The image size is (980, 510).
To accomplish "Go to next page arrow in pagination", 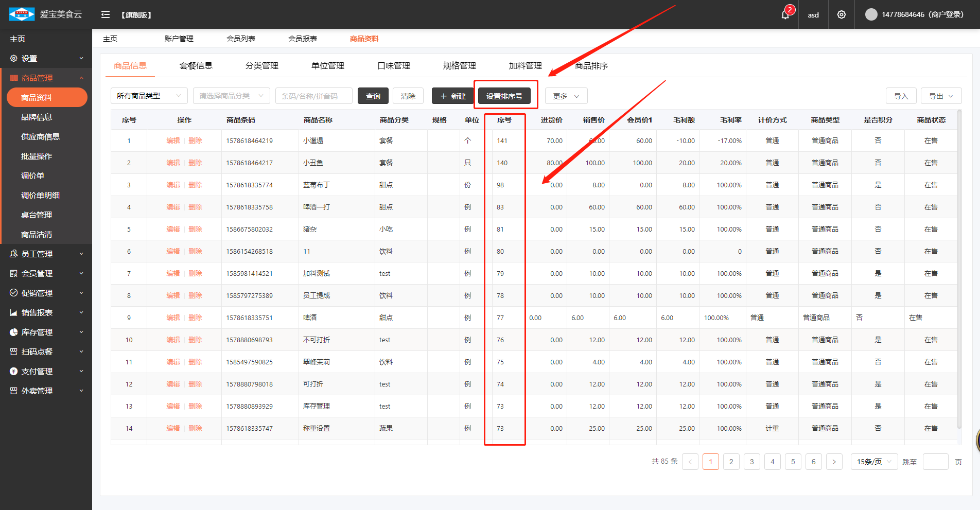I will tap(834, 462).
